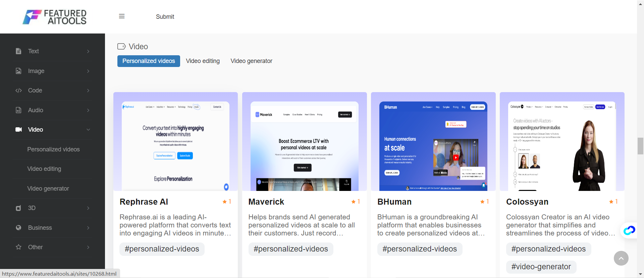Click #personalized-videos tag on Maverick card
This screenshot has height=278, width=644.
tap(291, 249)
